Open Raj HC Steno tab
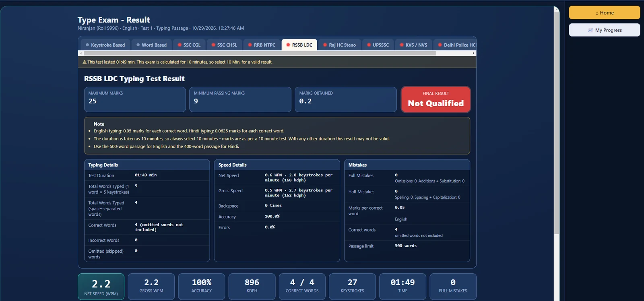The width and height of the screenshot is (644, 301). tap(340, 45)
